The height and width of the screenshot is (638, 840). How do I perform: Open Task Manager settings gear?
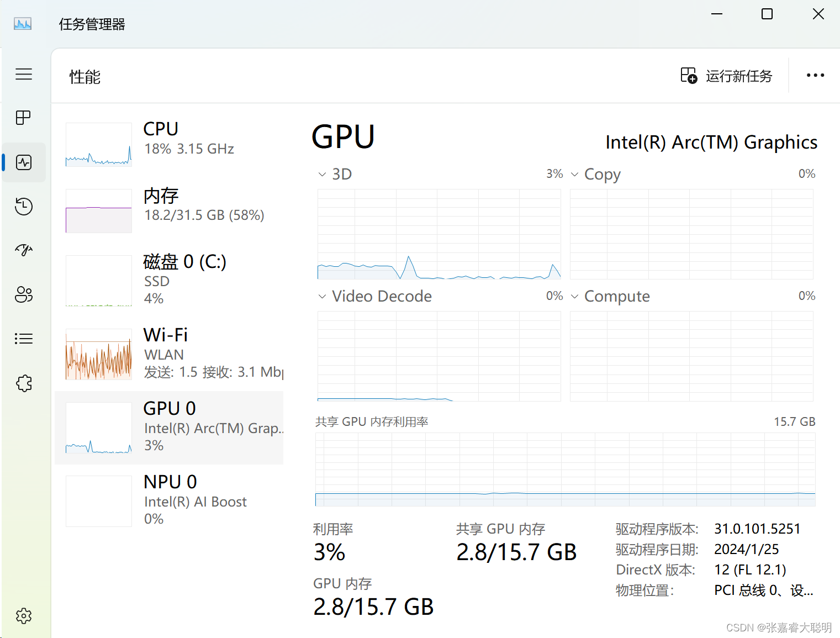coord(23,615)
